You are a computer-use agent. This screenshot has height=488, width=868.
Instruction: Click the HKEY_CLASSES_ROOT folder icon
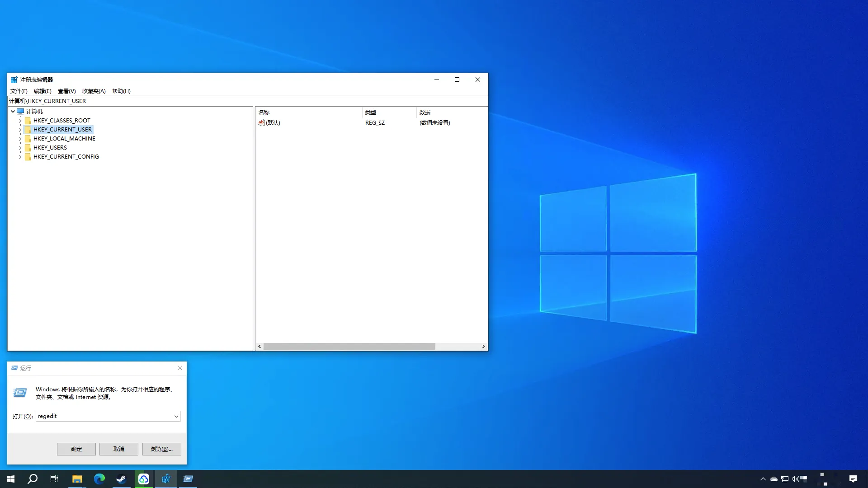(x=28, y=121)
